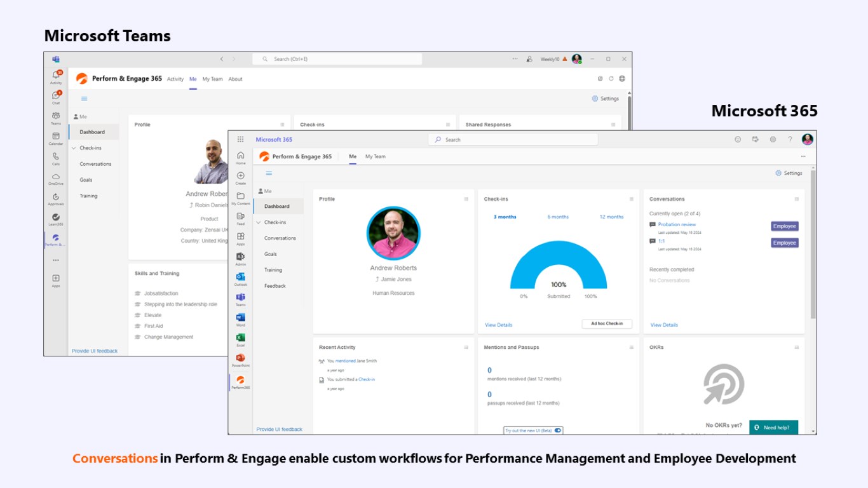Image resolution: width=868 pixels, height=488 pixels.
Task: Open the Probation review conversation
Action: (x=677, y=224)
